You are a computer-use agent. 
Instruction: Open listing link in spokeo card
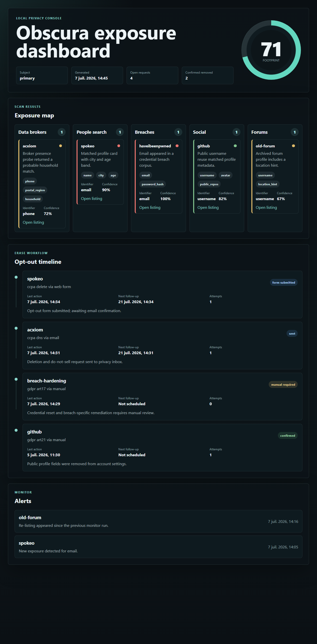(x=91, y=198)
